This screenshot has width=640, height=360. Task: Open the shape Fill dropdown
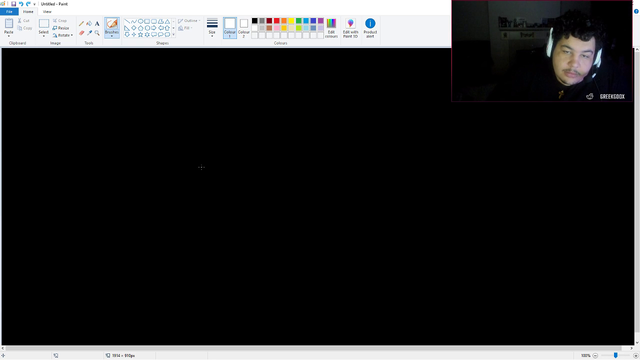(186, 28)
